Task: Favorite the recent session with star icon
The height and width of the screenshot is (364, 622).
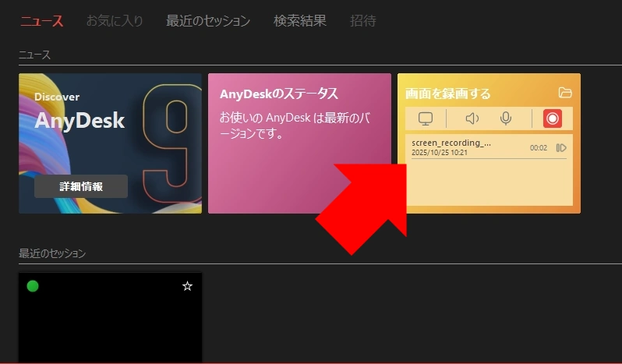Action: 187,286
